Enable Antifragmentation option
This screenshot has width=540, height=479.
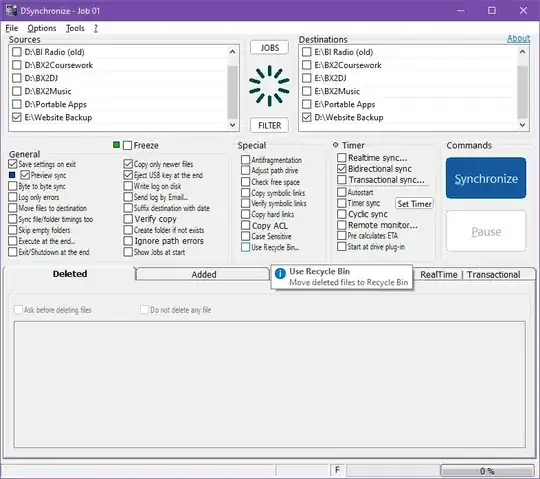(246, 160)
